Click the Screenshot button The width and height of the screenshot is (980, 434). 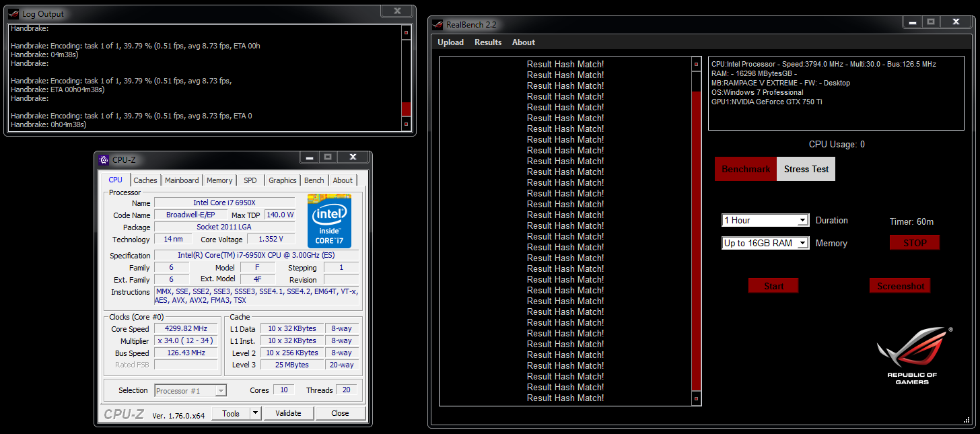(x=900, y=285)
